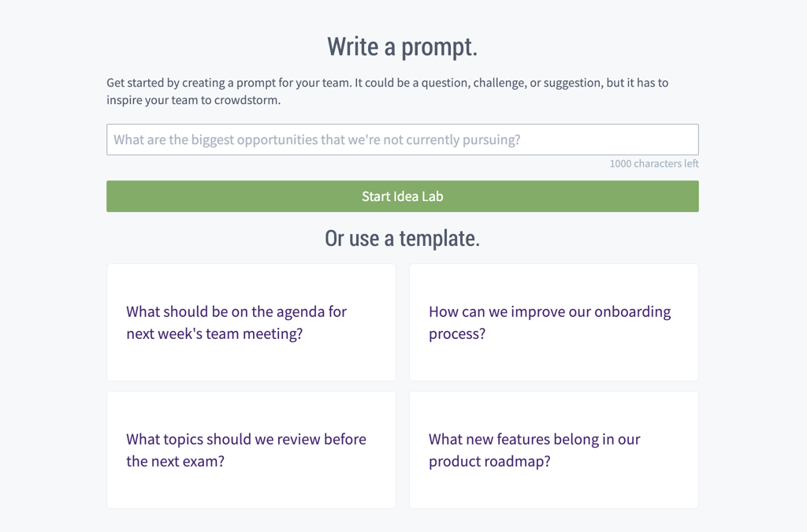Choose the onboarding process template card
This screenshot has width=807, height=532.
click(554, 322)
